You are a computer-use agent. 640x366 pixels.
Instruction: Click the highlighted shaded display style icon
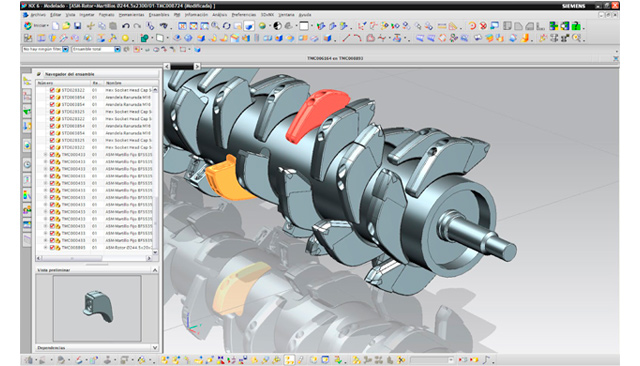click(249, 26)
